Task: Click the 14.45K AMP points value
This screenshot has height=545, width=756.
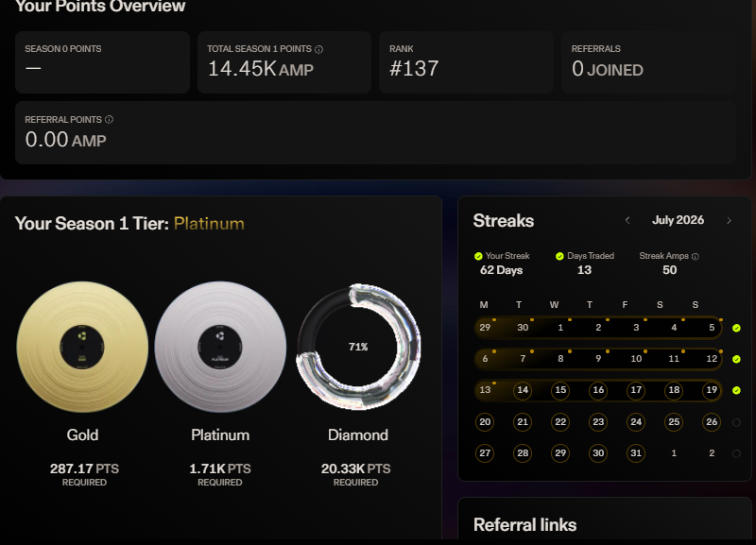Action: point(261,68)
